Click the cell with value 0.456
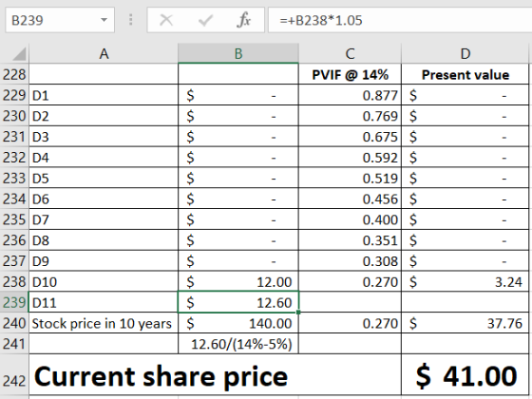532x399 pixels. click(350, 199)
